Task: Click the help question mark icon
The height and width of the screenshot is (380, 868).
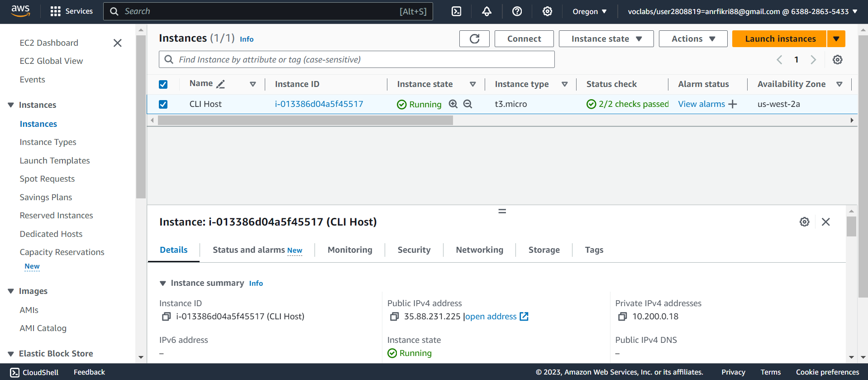Action: pos(517,11)
